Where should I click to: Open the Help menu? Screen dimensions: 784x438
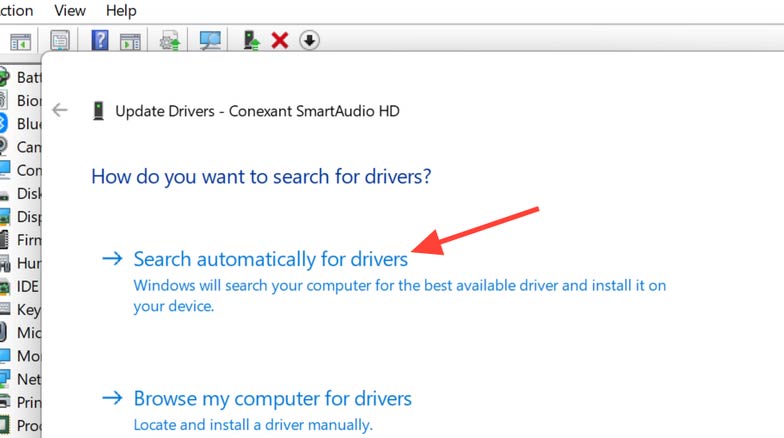coord(121,10)
